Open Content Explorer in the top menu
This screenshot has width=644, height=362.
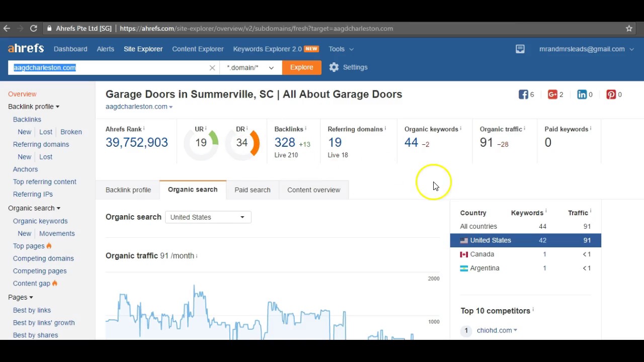198,49
